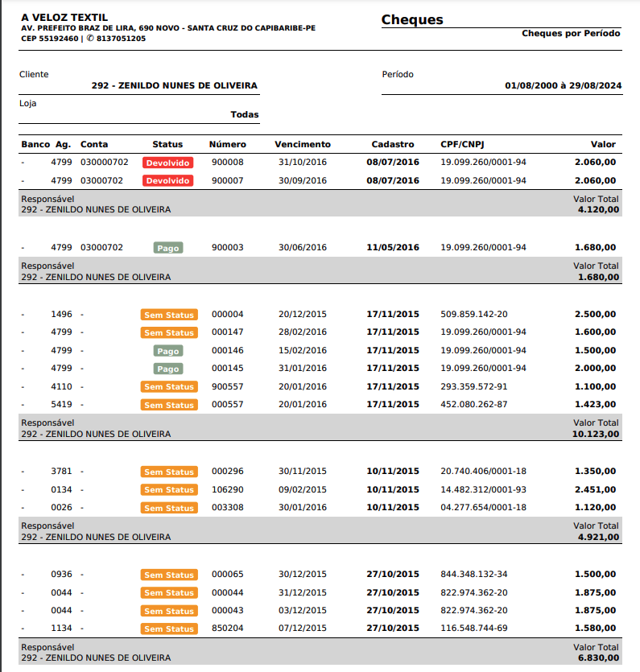Select the CPF/CNPJ column header

[x=464, y=145]
